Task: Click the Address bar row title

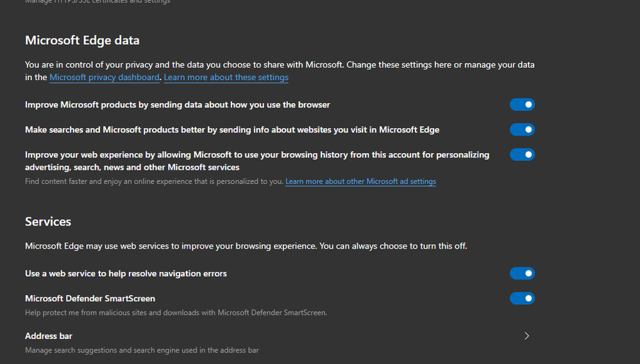Action: 49,336
